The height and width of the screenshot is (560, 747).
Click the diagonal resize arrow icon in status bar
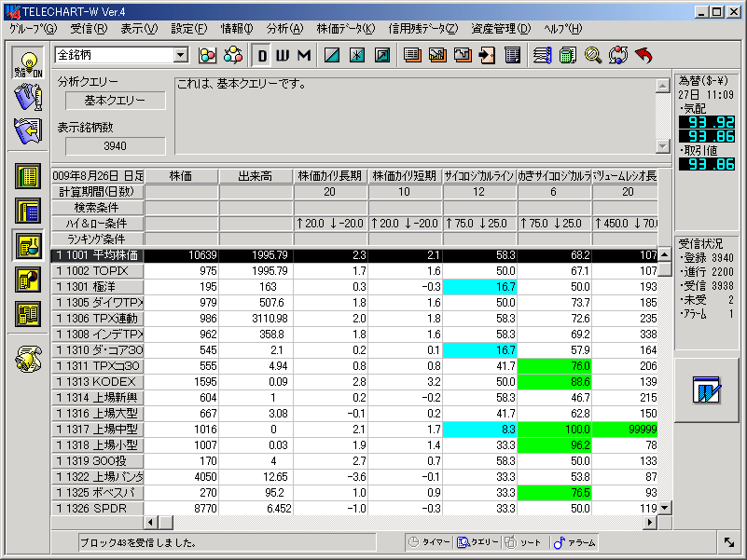(729, 542)
